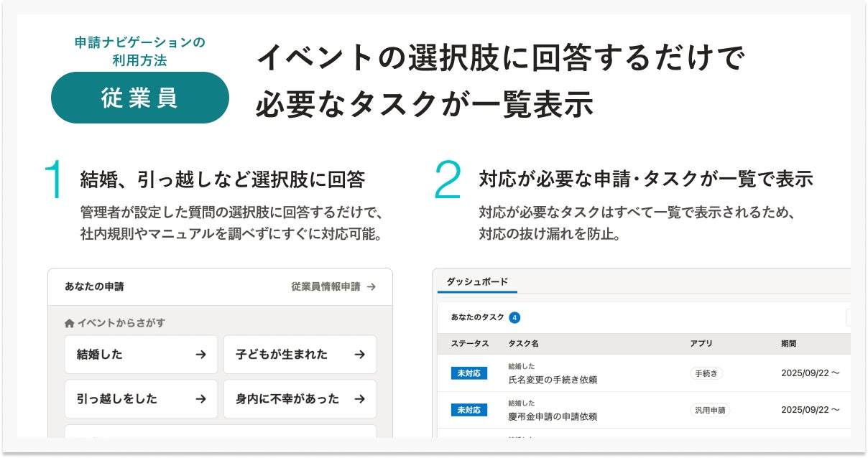Click the 期間 column header
This screenshot has height=458, width=868.
[x=788, y=344]
